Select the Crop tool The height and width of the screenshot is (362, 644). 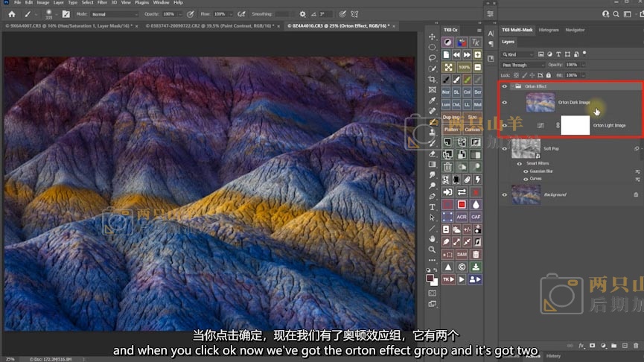[432, 79]
